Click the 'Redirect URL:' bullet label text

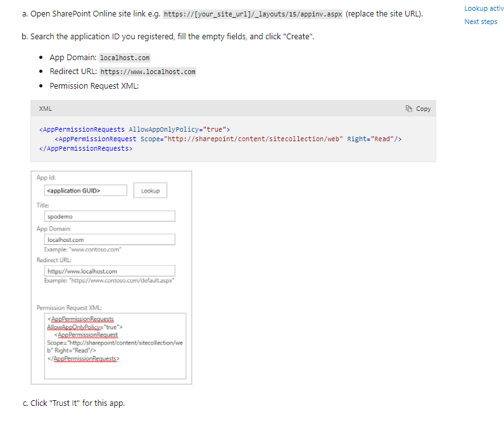(x=73, y=72)
